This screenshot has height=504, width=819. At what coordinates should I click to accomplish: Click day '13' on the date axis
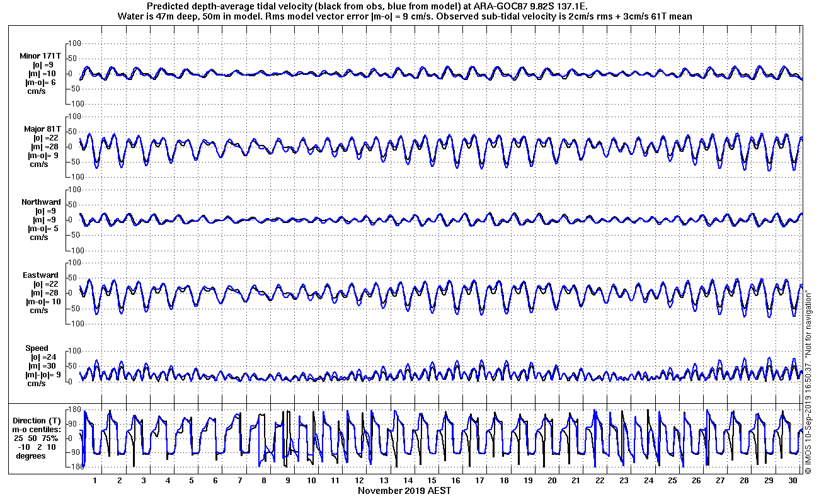click(x=384, y=480)
